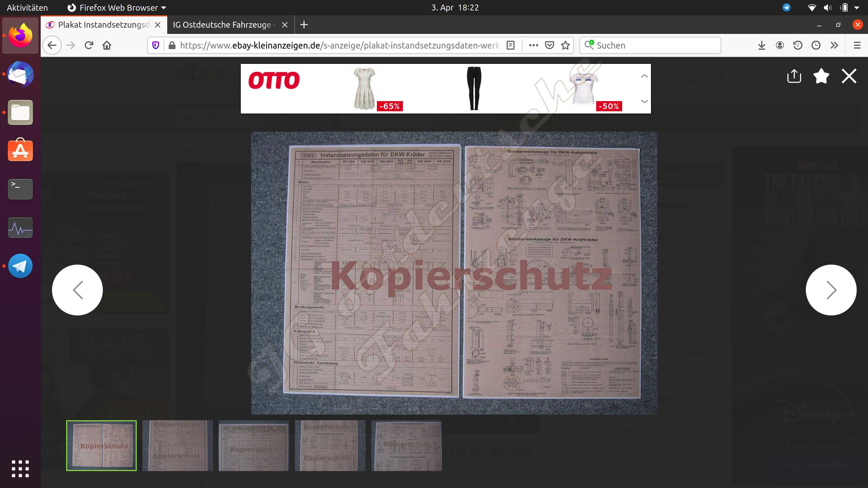Open the Aktivitäten overview
This screenshot has width=868, height=488.
point(27,7)
